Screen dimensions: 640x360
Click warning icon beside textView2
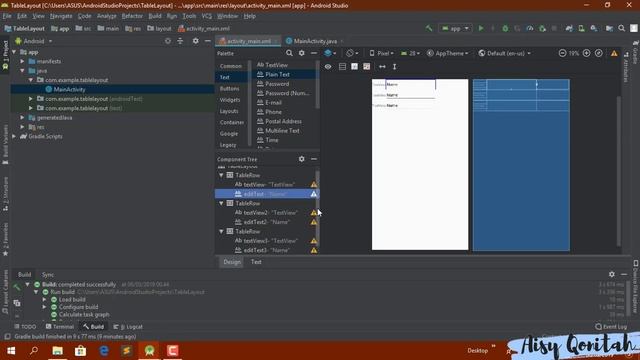click(x=313, y=213)
